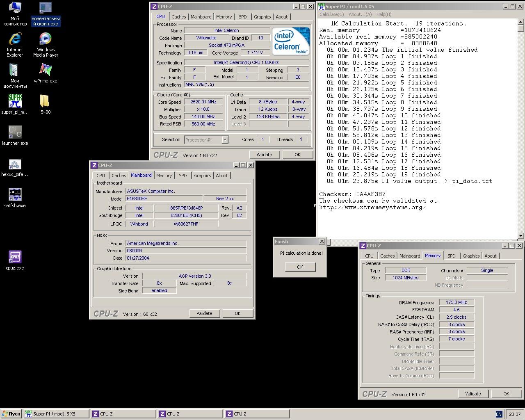The image size is (525, 420).
Task: Switch to the Super PI taskbar button
Action: 55,414
